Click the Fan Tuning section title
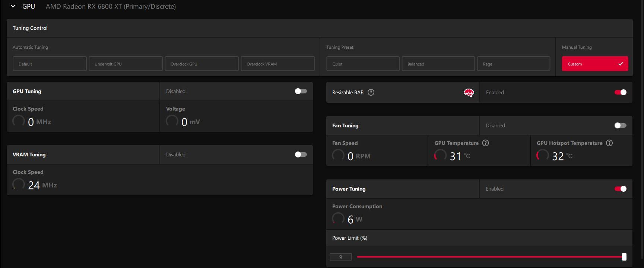 tap(345, 125)
